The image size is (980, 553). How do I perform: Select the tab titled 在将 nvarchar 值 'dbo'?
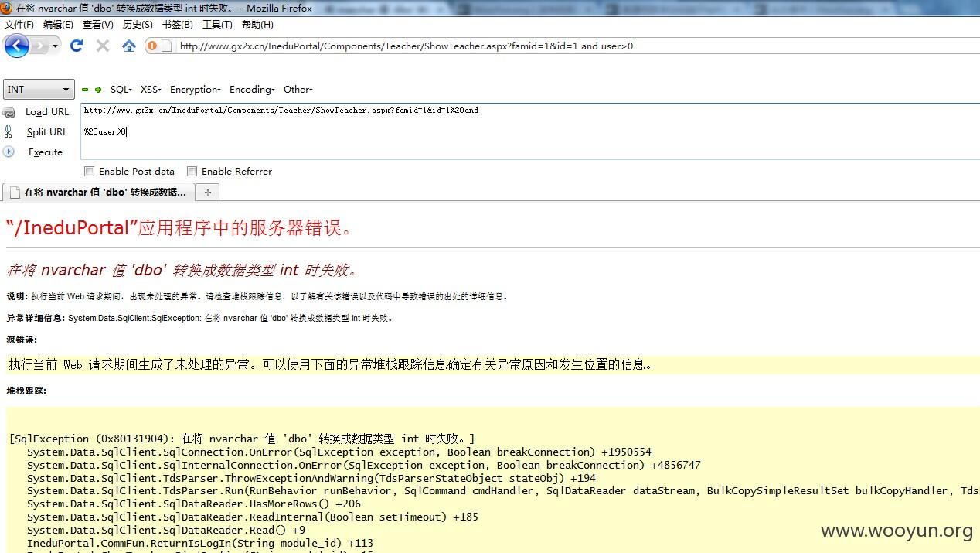(99, 193)
